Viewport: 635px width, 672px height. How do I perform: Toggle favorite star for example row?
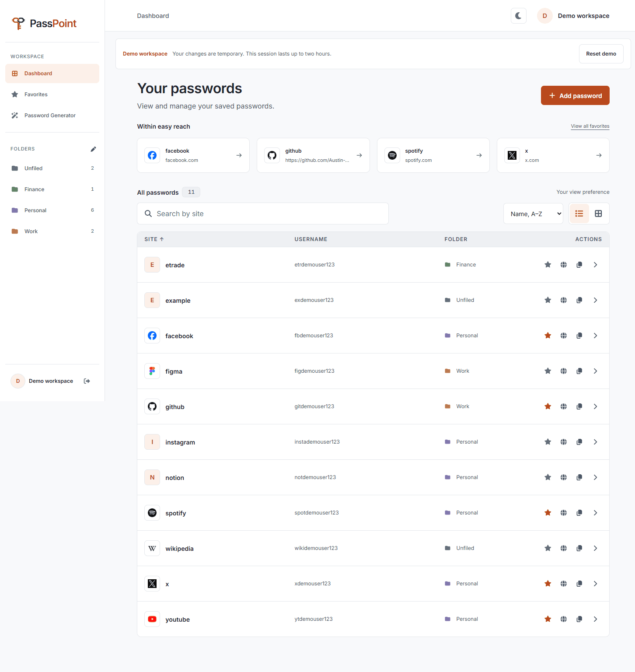coord(548,300)
